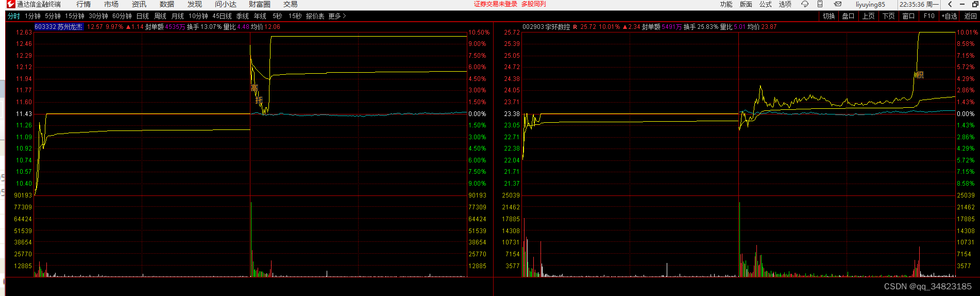Open the 报价表 view
The height and width of the screenshot is (296, 980).
[315, 16]
